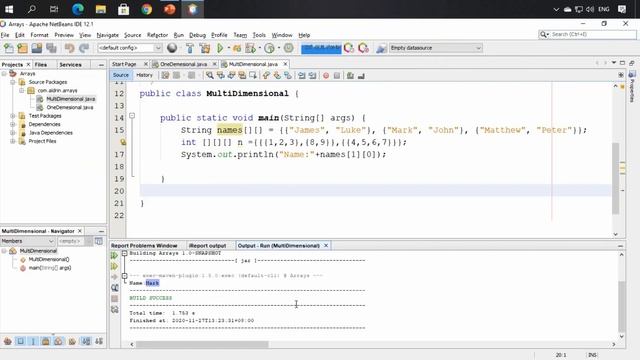Toggle show fields filter in Navigator
The width and height of the screenshot is (640, 360).
20,341
